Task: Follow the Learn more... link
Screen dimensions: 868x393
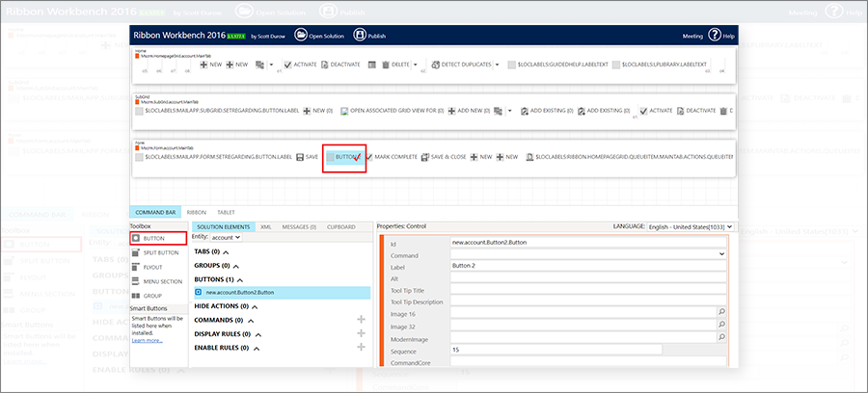Action: (x=148, y=340)
